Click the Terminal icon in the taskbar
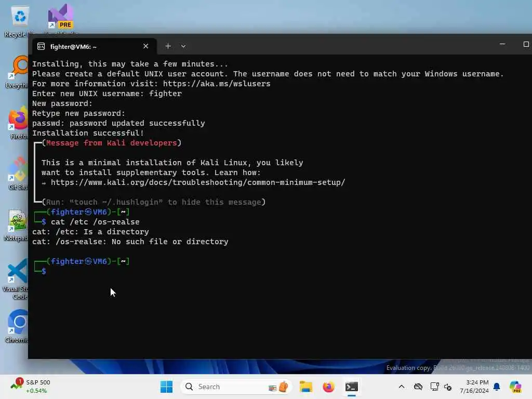This screenshot has width=532, height=399. 352,387
